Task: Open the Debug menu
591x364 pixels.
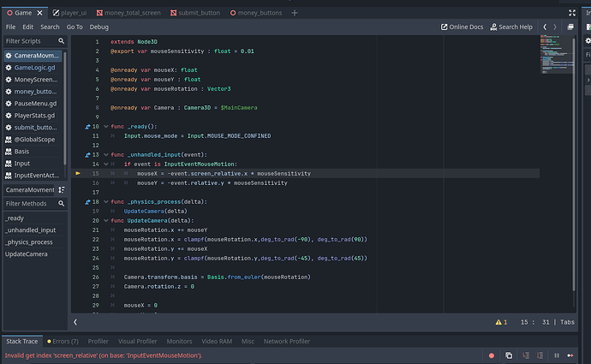Action: tap(98, 27)
